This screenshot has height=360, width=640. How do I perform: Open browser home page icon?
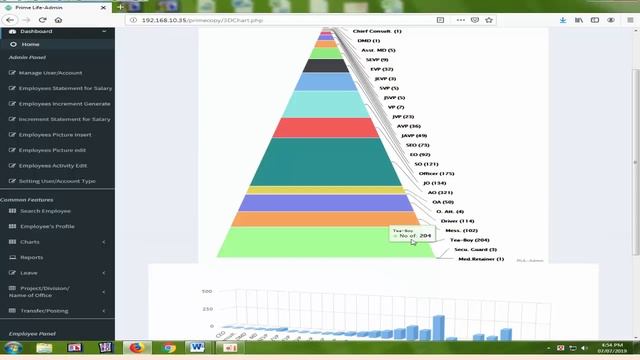(58, 20)
